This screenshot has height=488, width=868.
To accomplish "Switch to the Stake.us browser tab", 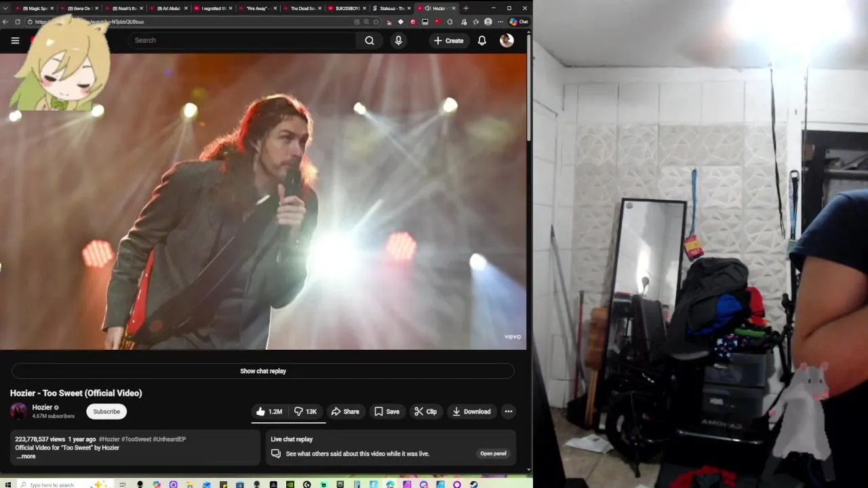I will click(x=391, y=8).
